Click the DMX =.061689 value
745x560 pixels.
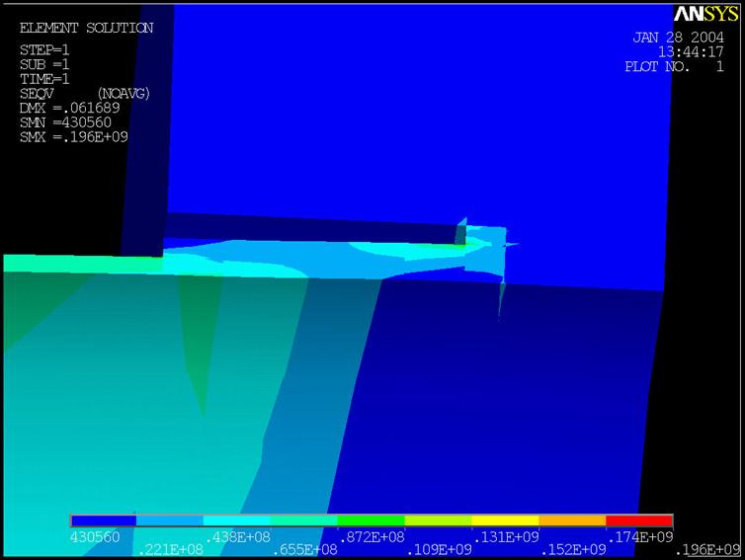(x=70, y=108)
